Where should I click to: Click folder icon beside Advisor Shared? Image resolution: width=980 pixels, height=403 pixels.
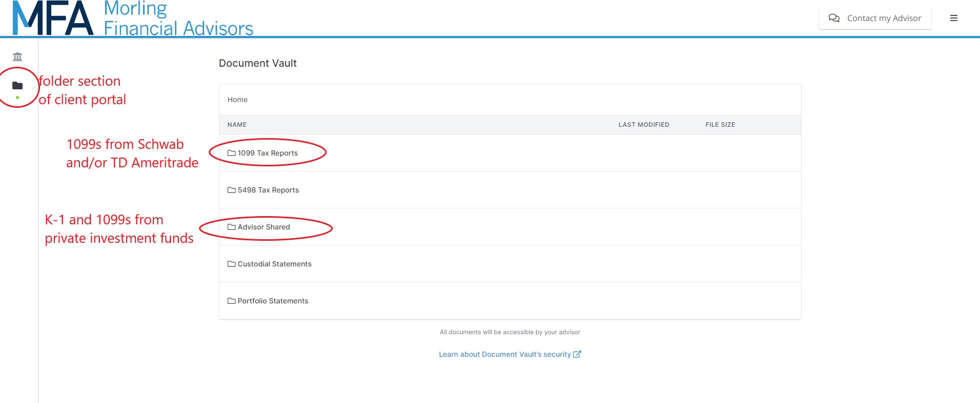(231, 227)
